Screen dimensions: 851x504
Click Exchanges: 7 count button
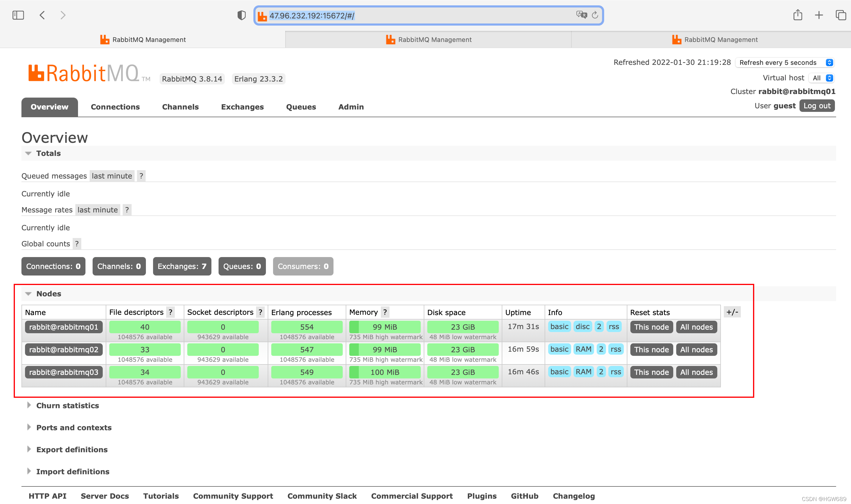(182, 266)
